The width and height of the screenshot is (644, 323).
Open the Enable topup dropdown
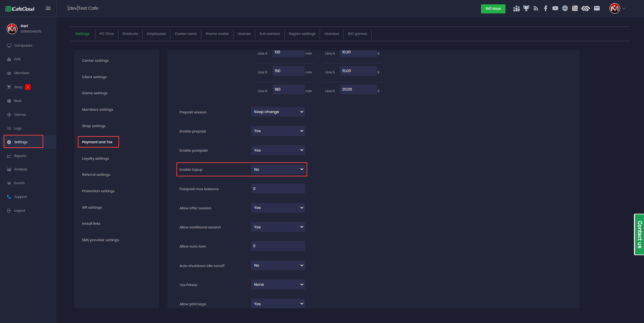pos(278,169)
